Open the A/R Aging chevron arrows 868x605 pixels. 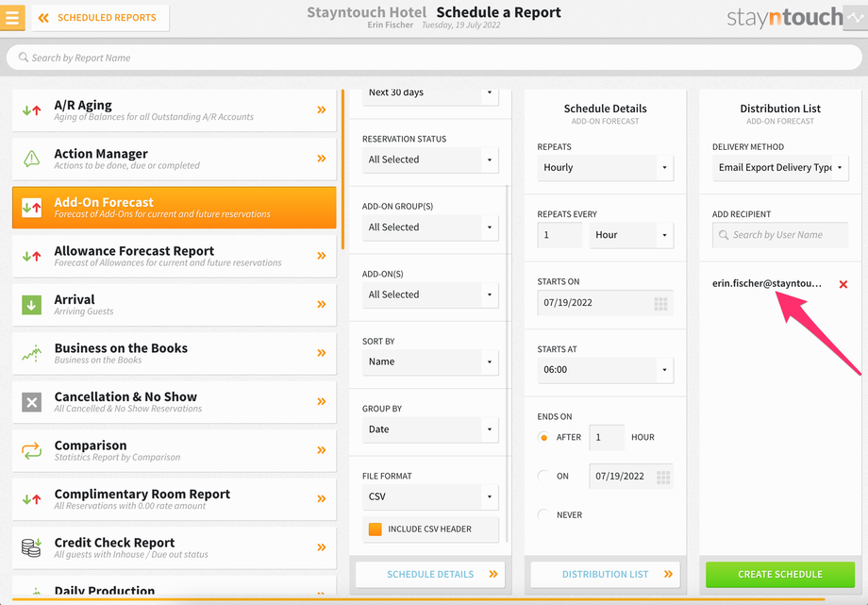[x=321, y=109]
